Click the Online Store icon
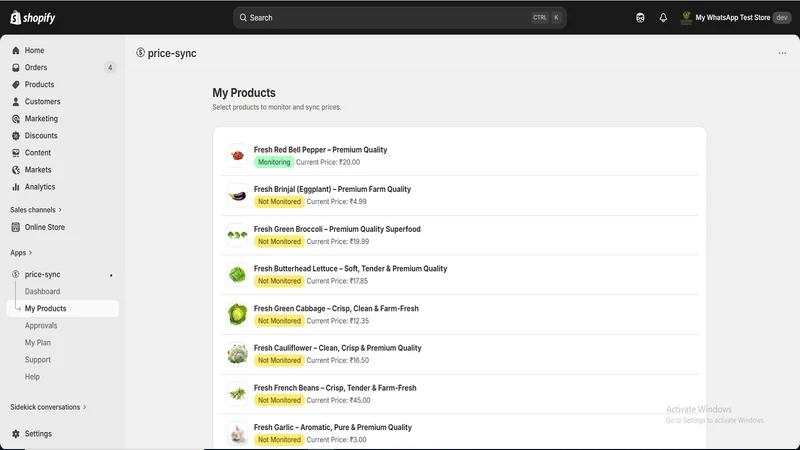This screenshot has height=450, width=800. point(16,227)
